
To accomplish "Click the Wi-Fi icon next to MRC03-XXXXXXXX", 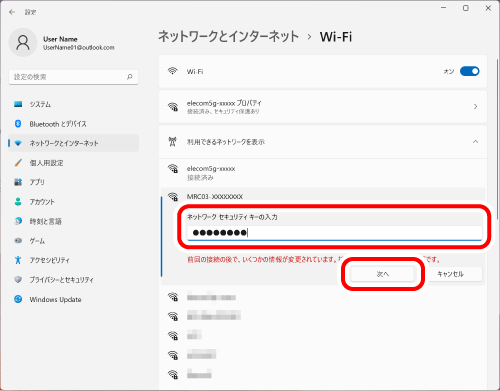I will pyautogui.click(x=173, y=197).
